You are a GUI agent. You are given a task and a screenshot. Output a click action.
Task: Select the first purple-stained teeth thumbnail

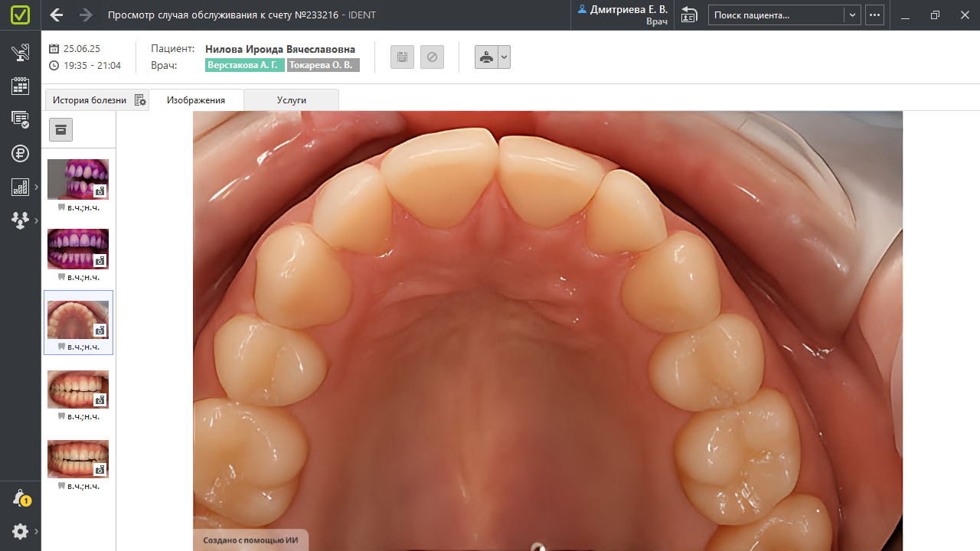(x=78, y=179)
